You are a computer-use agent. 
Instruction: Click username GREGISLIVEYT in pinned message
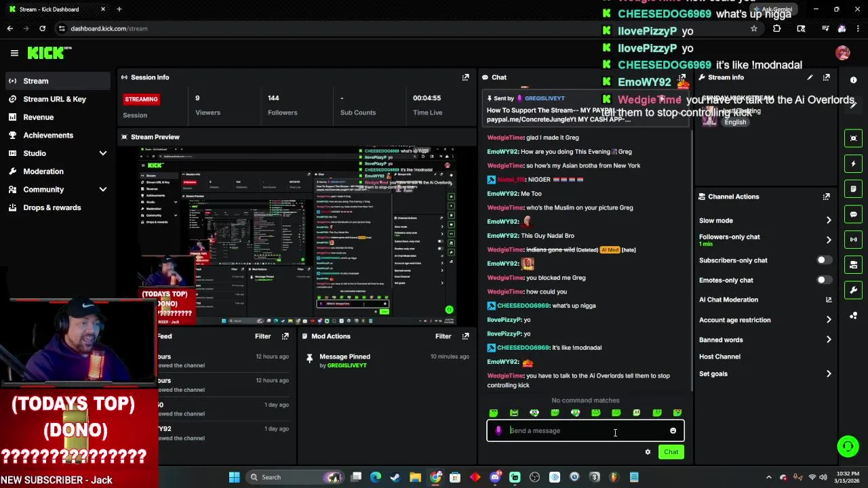coord(544,98)
